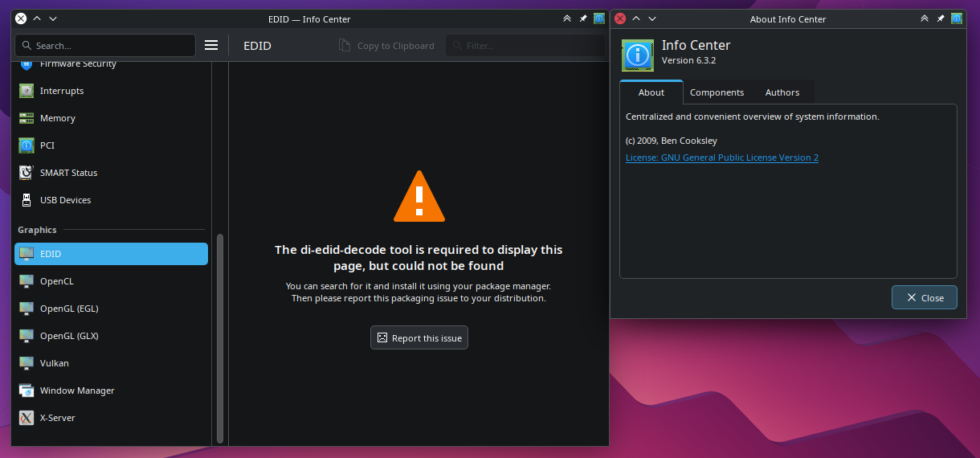Select the OpenGL (EGL) entry

click(111, 309)
